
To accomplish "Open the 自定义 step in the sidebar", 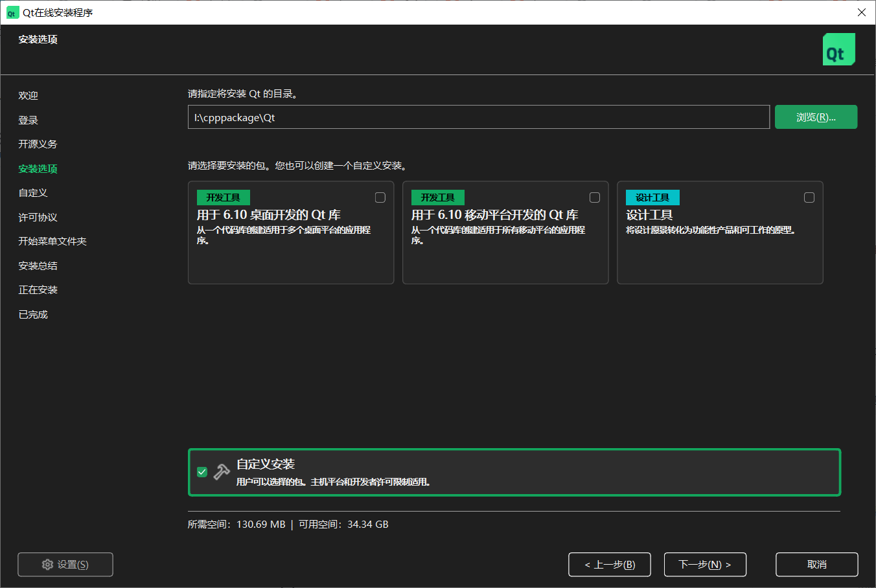I will pos(33,192).
